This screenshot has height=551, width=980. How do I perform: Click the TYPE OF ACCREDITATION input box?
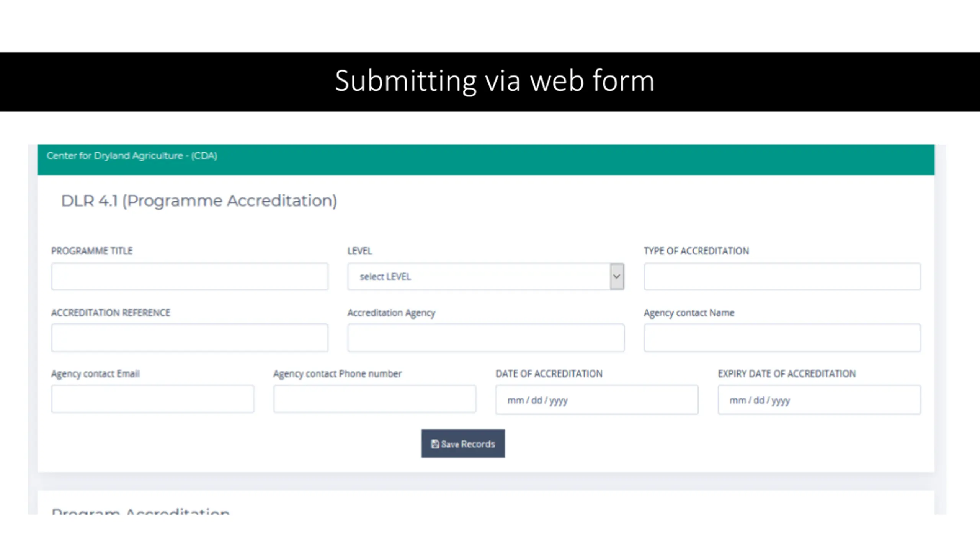click(782, 276)
